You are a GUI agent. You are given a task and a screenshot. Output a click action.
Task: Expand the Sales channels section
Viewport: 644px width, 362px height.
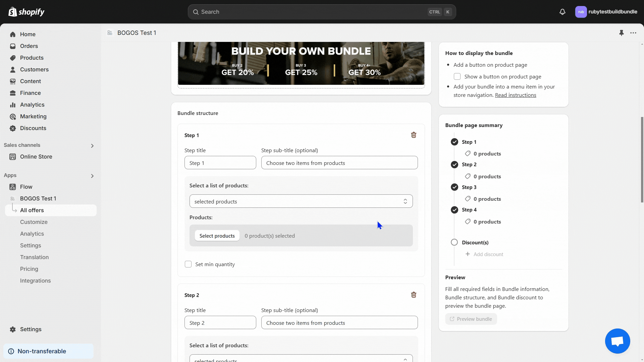pyautogui.click(x=92, y=145)
